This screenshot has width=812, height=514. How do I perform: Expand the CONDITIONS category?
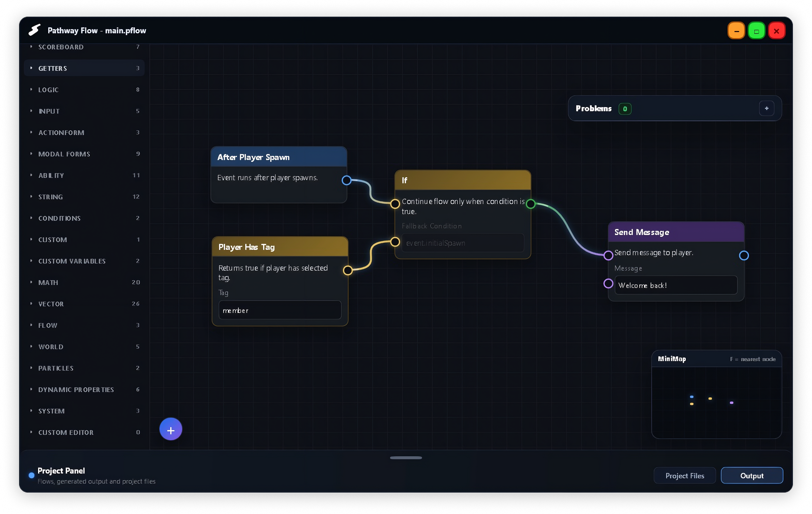[84, 218]
